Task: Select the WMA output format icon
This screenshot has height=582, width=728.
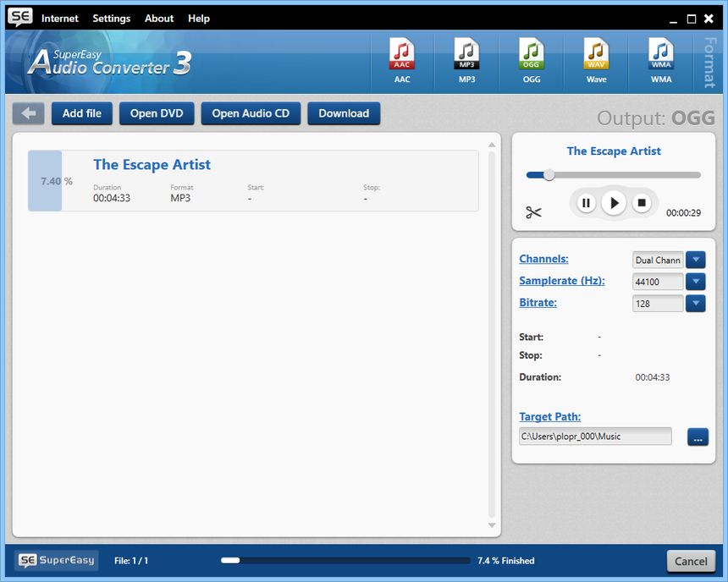Action: (660, 60)
